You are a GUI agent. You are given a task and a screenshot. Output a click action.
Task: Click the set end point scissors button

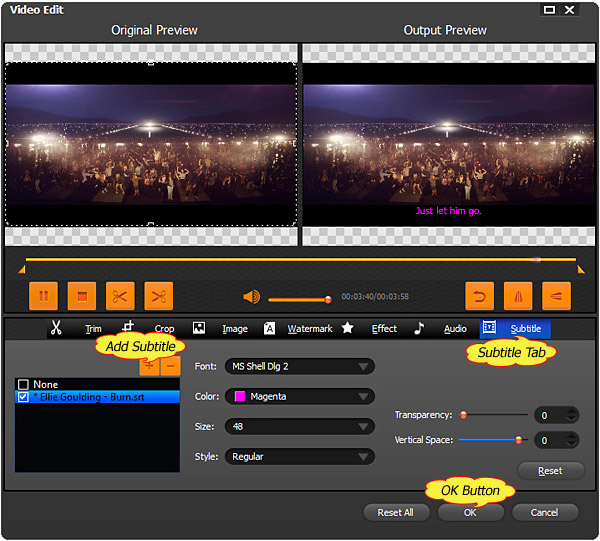(159, 296)
